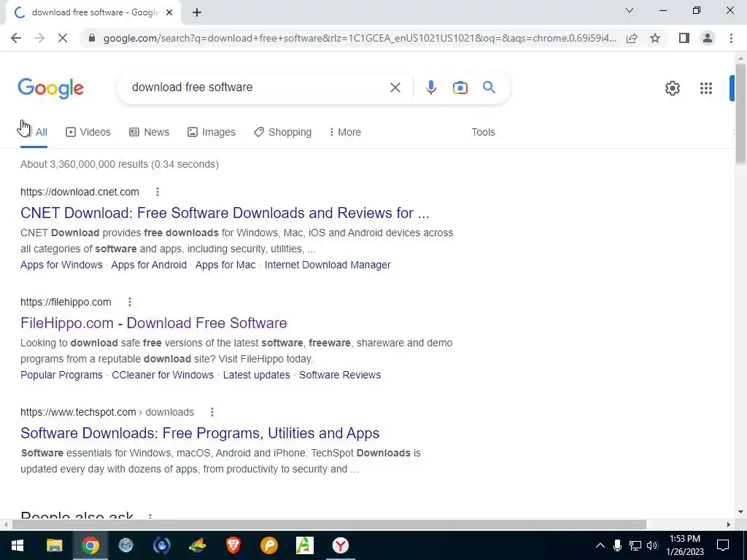
Task: View site information lock icon
Action: coord(92,38)
